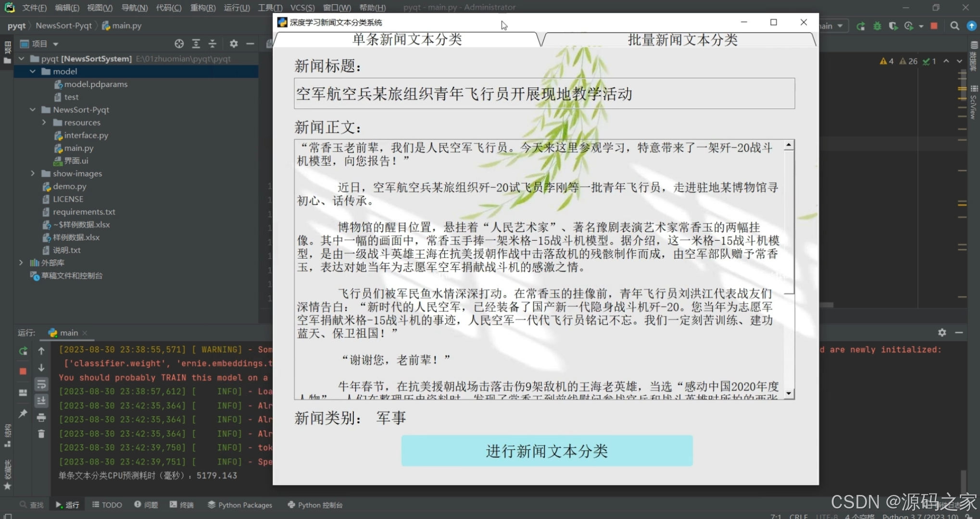
Task: Click inside the 新闻标题 input field
Action: coord(543,94)
